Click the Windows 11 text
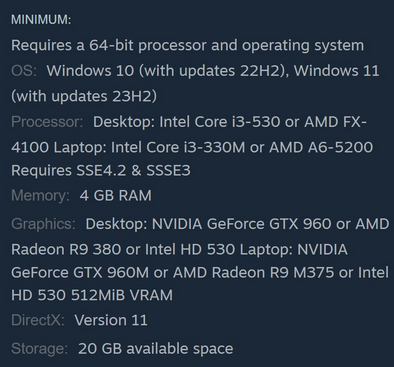394x367 pixels. pyautogui.click(x=336, y=71)
